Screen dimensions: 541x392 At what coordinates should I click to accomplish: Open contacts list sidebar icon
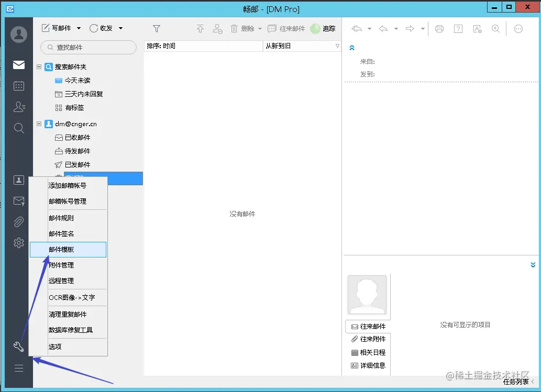(19, 107)
